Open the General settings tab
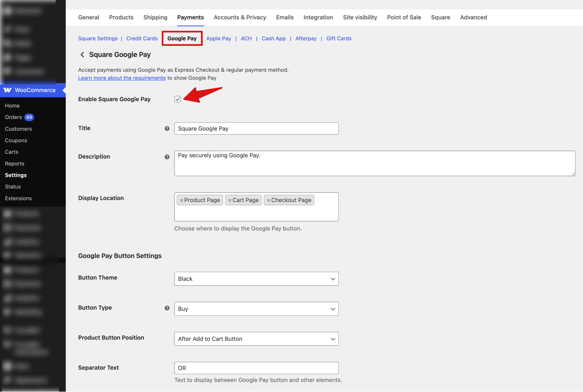Viewport: 583px width, 392px height. click(x=89, y=17)
